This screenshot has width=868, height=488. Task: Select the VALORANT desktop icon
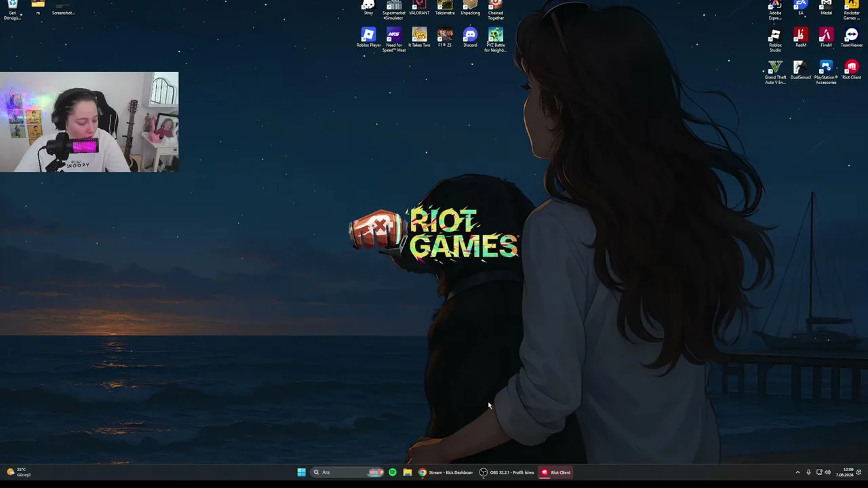click(419, 7)
